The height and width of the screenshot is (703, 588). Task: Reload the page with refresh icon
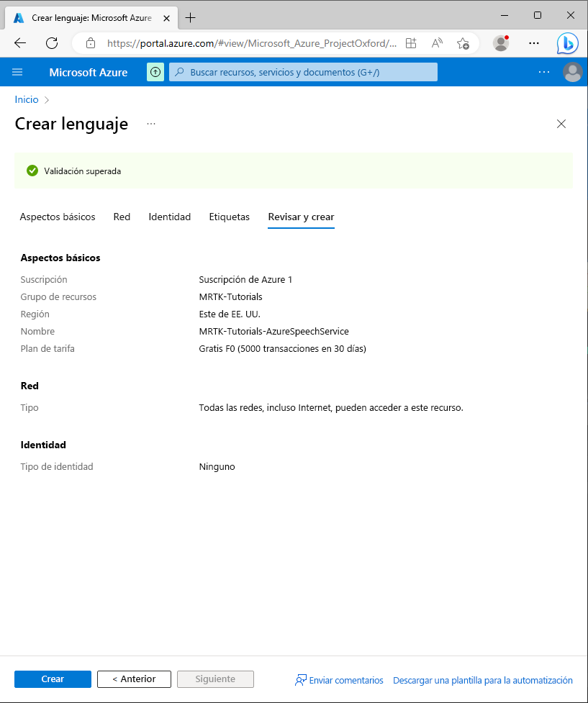pos(52,43)
